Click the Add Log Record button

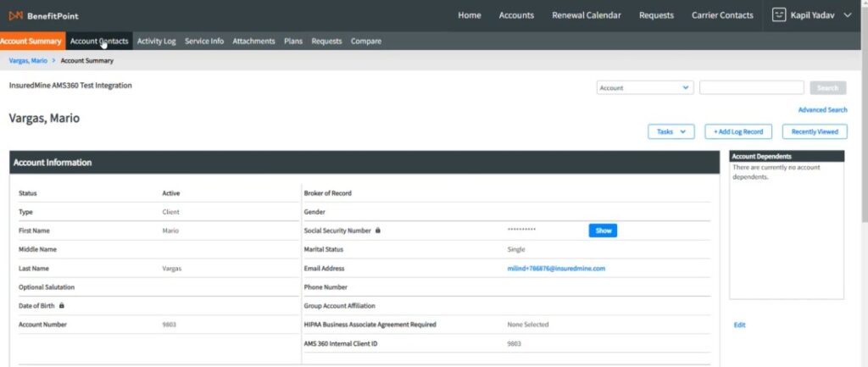(x=738, y=131)
